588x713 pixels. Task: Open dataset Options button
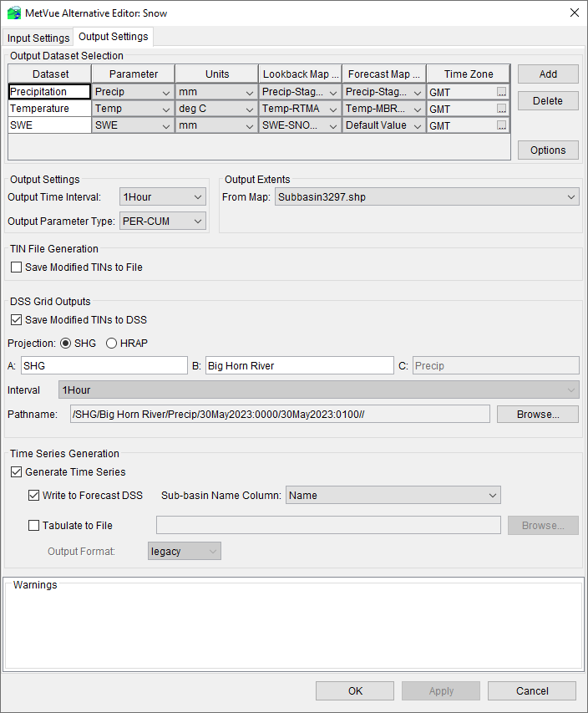pyautogui.click(x=548, y=150)
